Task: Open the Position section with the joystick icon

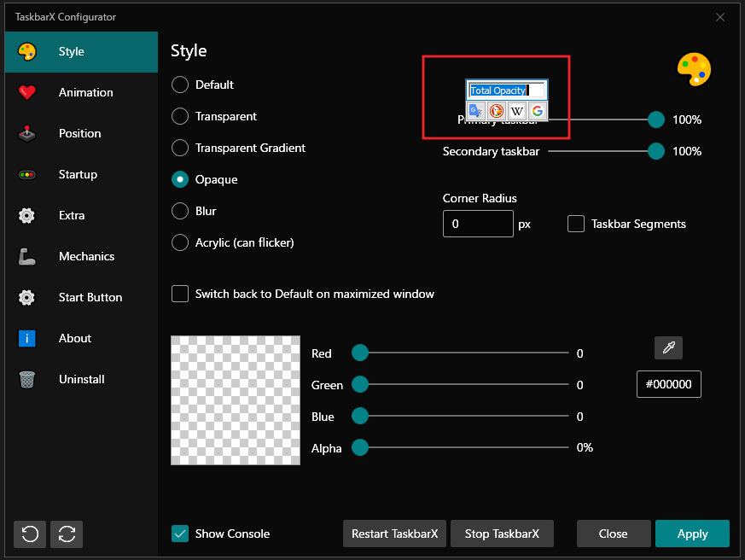Action: click(81, 133)
